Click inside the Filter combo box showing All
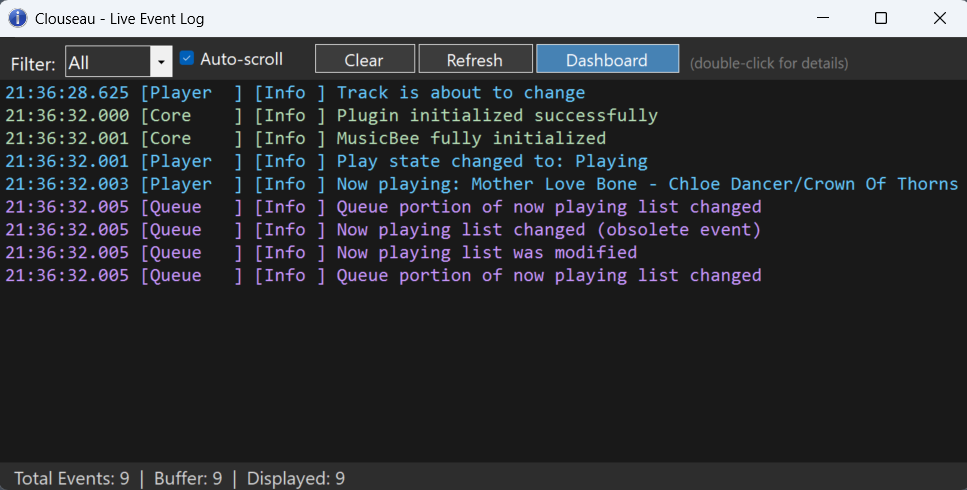Viewport: 967px width, 490px height. click(x=106, y=63)
